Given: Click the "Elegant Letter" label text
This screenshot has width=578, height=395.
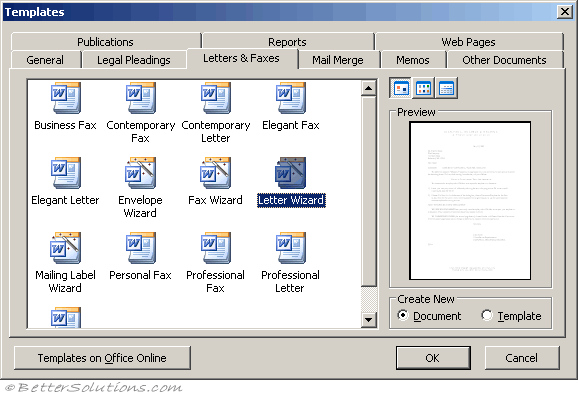Looking at the screenshot, I should click(65, 200).
